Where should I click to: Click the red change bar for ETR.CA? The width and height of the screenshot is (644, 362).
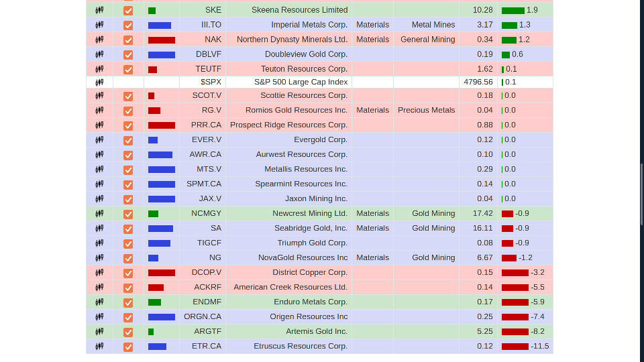pyautogui.click(x=515, y=347)
